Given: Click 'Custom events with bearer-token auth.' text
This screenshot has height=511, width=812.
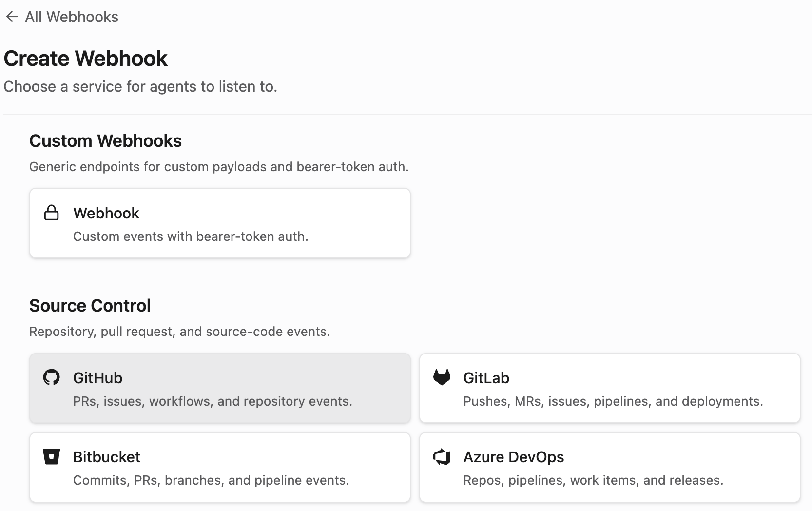Looking at the screenshot, I should (x=191, y=236).
